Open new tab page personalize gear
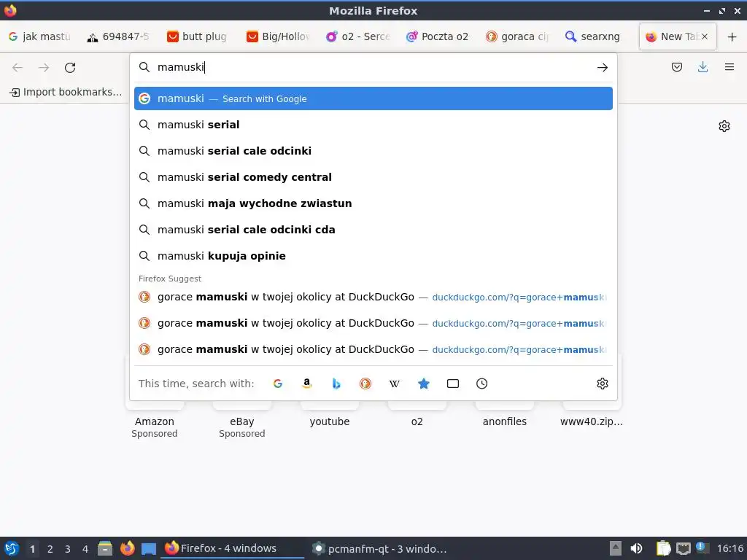Viewport: 747px width, 560px height. (x=724, y=126)
